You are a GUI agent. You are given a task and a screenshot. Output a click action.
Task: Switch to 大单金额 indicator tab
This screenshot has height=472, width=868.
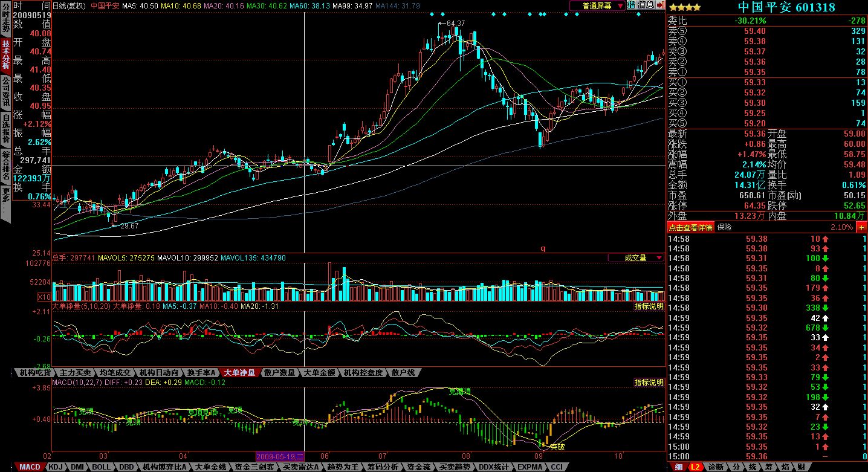pyautogui.click(x=320, y=373)
